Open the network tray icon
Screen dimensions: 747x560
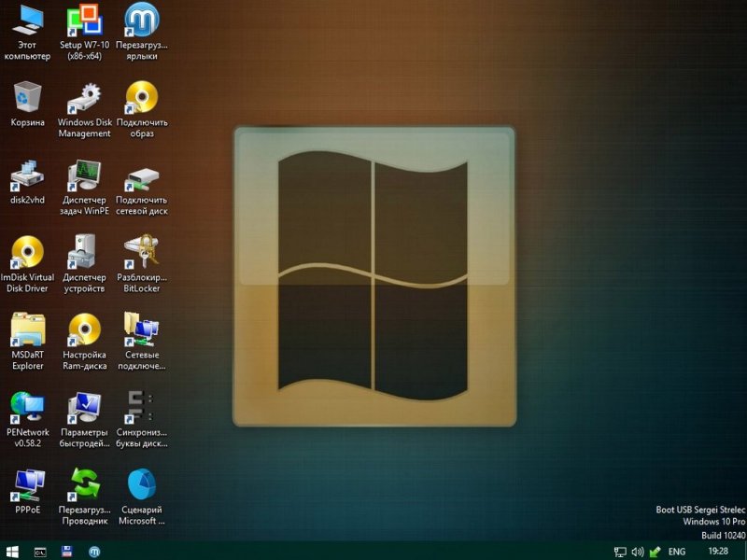[x=620, y=552]
